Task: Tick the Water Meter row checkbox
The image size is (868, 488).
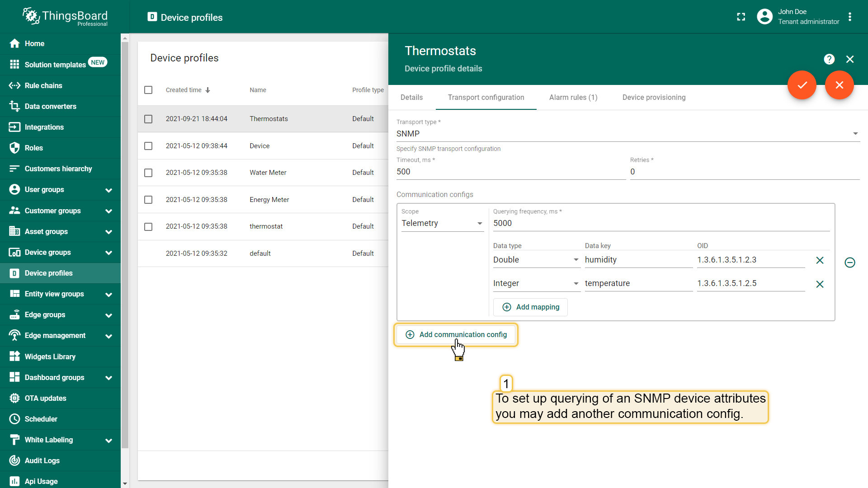Action: click(x=148, y=173)
